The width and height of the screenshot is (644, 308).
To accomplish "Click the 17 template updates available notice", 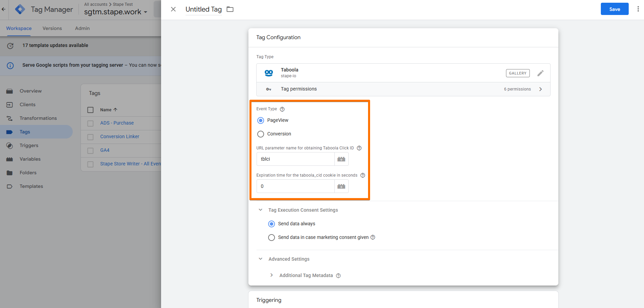I will pyautogui.click(x=55, y=45).
